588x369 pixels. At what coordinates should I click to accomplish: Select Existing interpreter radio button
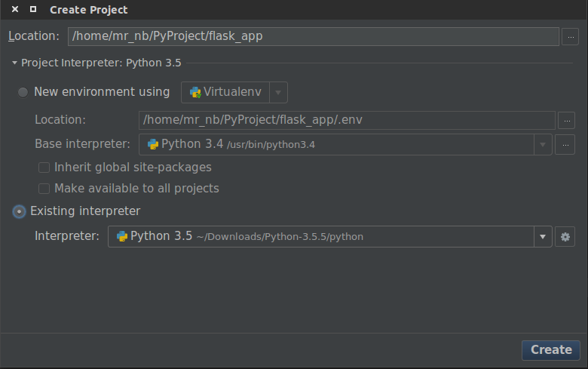[x=19, y=211]
